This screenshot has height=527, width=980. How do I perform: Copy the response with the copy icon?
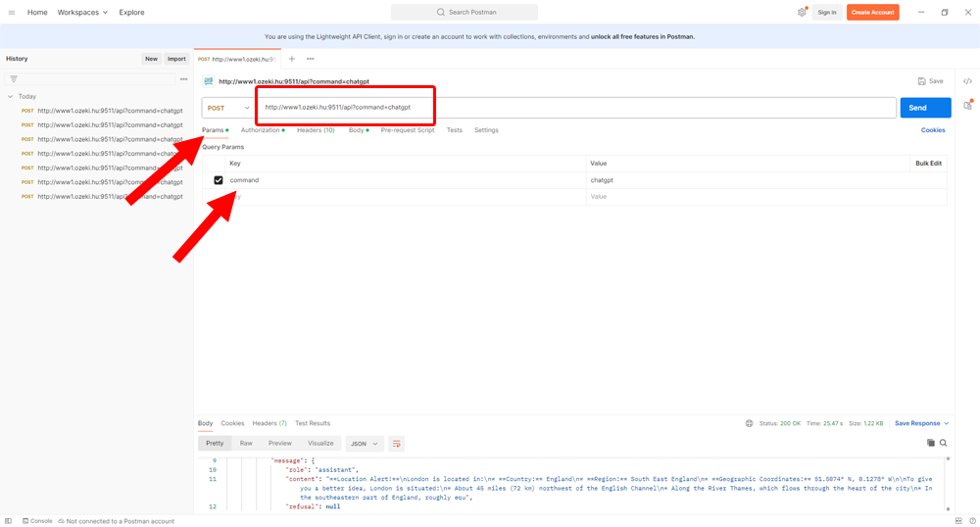[x=931, y=443]
